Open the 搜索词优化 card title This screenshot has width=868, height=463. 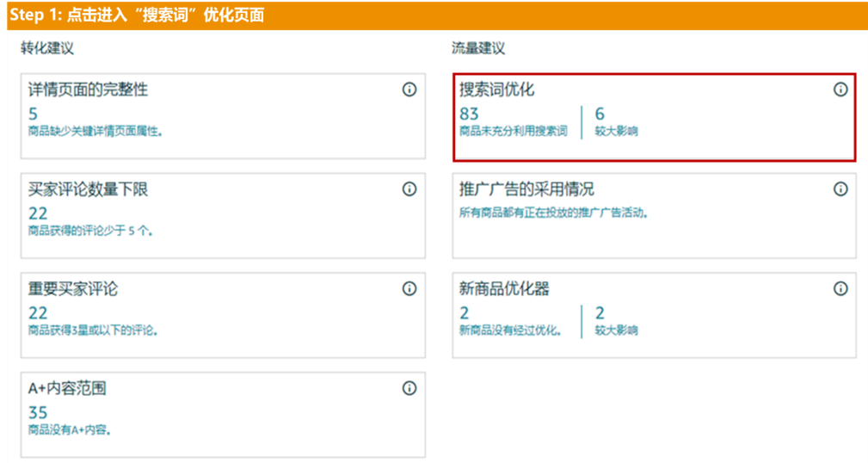click(x=496, y=90)
